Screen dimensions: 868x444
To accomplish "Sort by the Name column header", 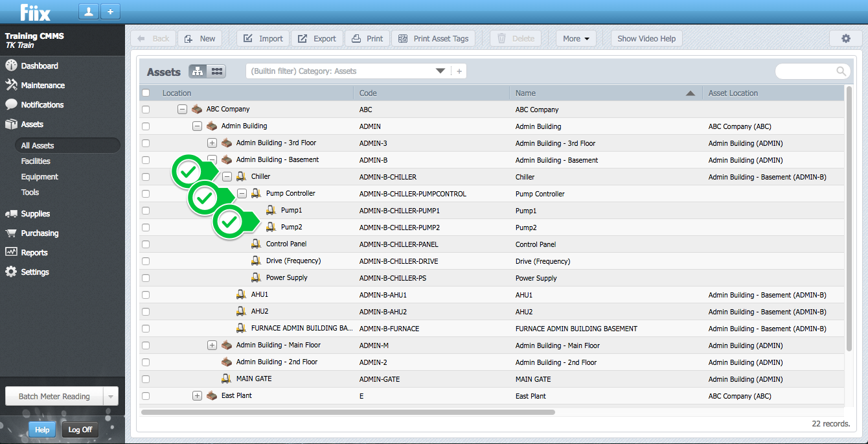I will point(605,93).
